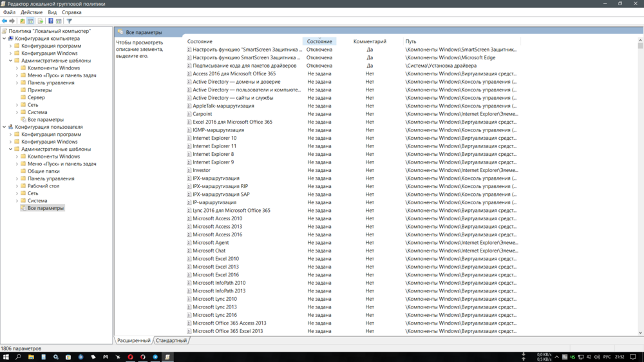Click the funnel Filter icon in the toolbar
The height and width of the screenshot is (362, 644).
70,21
